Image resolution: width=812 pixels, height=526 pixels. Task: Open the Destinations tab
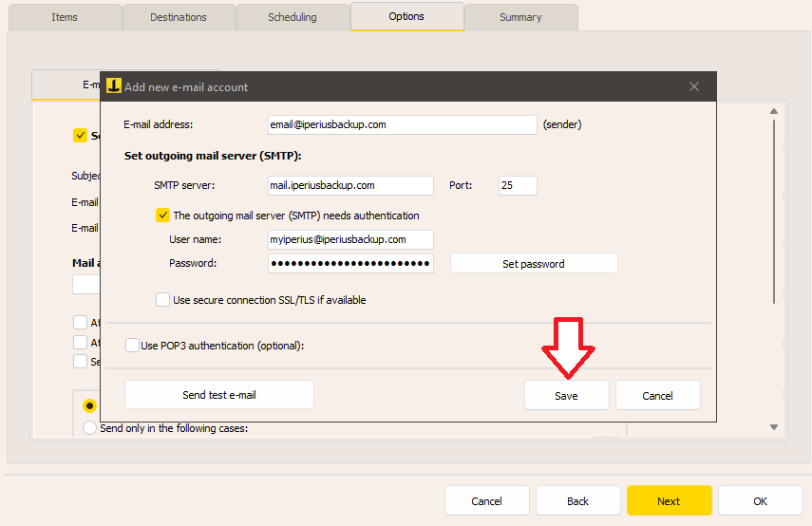point(179,17)
